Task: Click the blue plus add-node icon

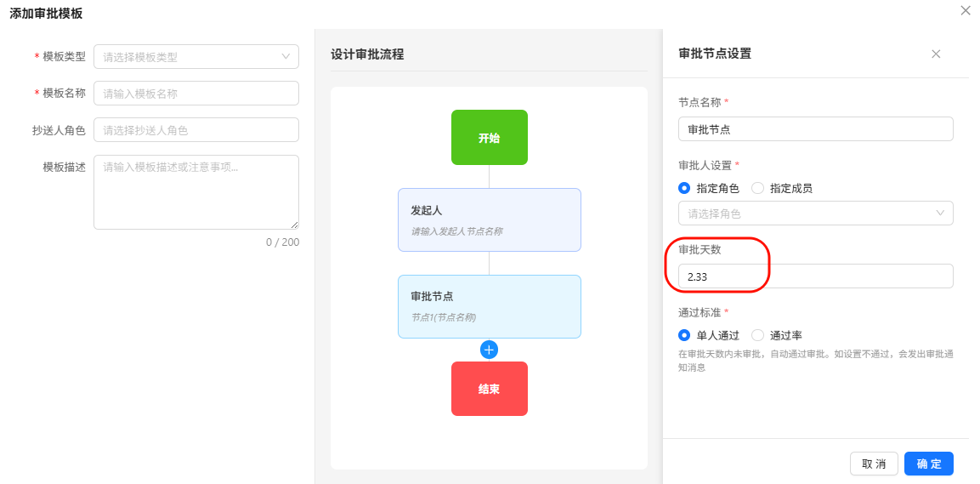Action: pos(489,350)
